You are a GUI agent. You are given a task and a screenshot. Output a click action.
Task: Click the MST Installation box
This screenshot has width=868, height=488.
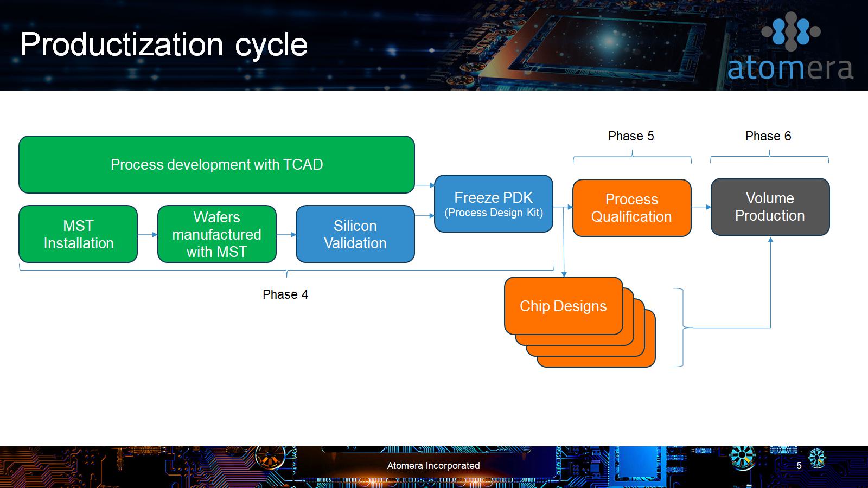point(78,234)
